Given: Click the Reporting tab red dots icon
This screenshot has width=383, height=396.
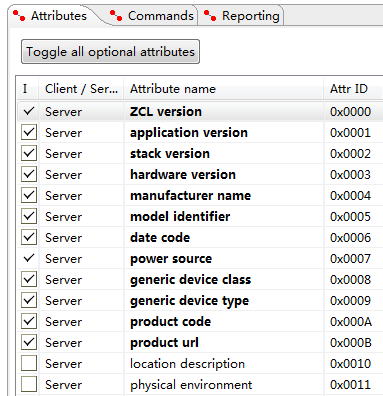Looking at the screenshot, I should (210, 15).
